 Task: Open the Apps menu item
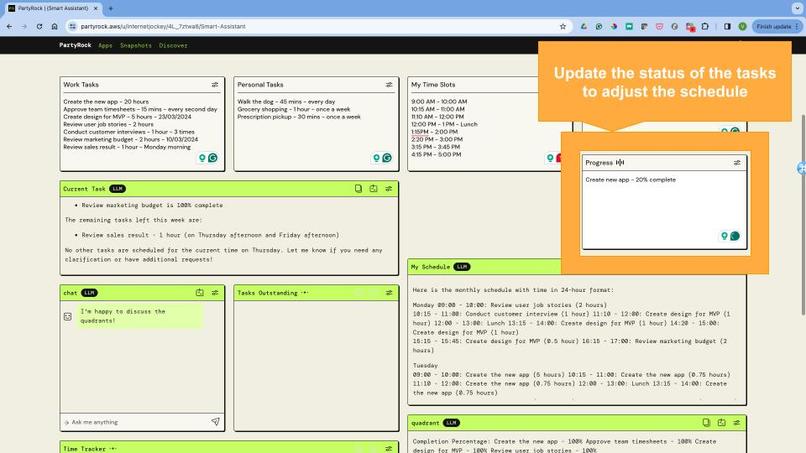tap(105, 45)
